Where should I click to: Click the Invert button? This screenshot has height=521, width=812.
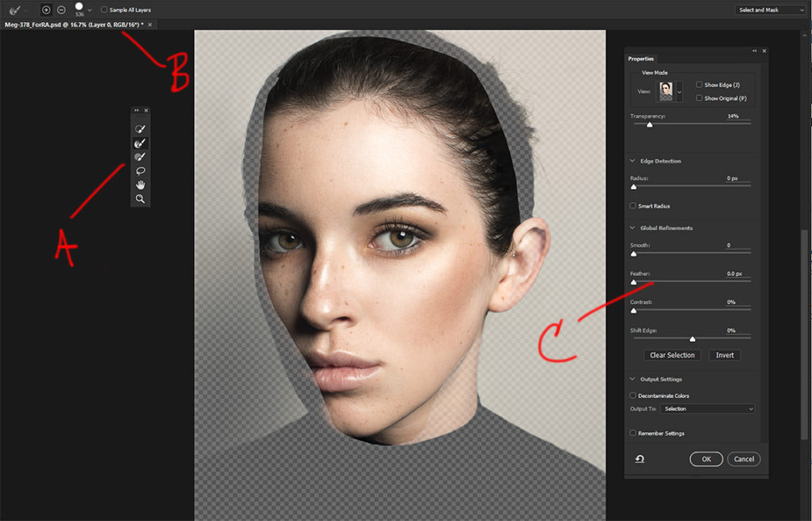pyautogui.click(x=724, y=354)
